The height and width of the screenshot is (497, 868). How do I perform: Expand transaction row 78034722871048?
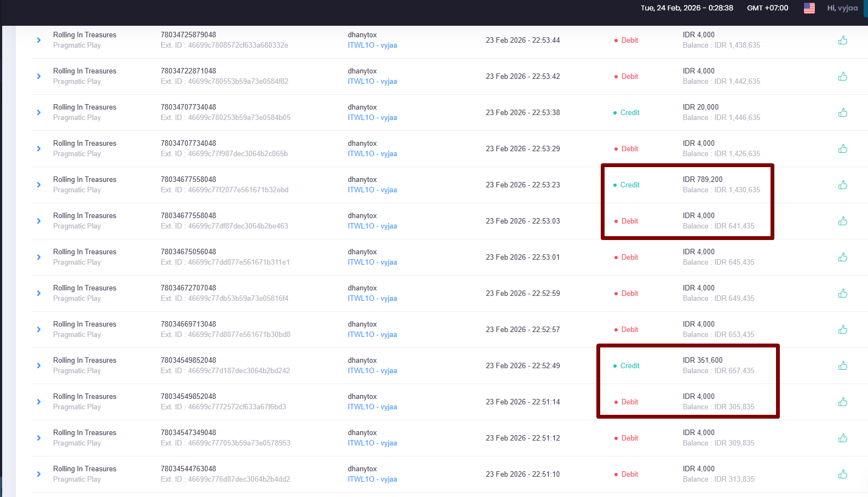click(x=39, y=76)
